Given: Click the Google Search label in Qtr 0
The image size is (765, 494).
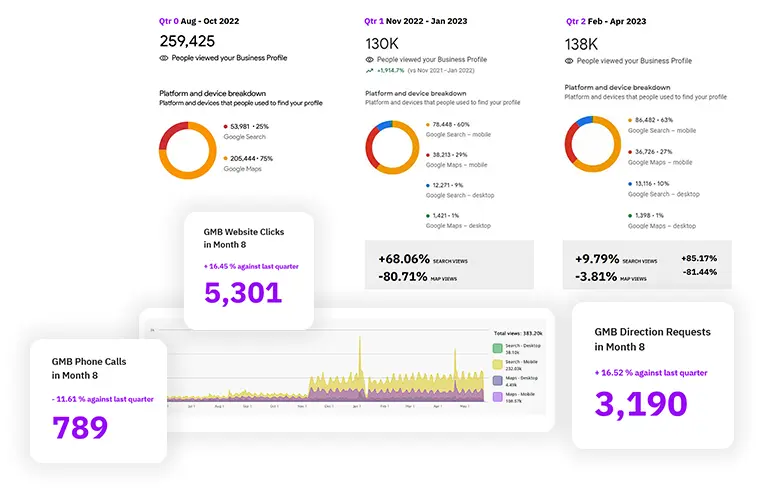Looking at the screenshot, I should 244,137.
